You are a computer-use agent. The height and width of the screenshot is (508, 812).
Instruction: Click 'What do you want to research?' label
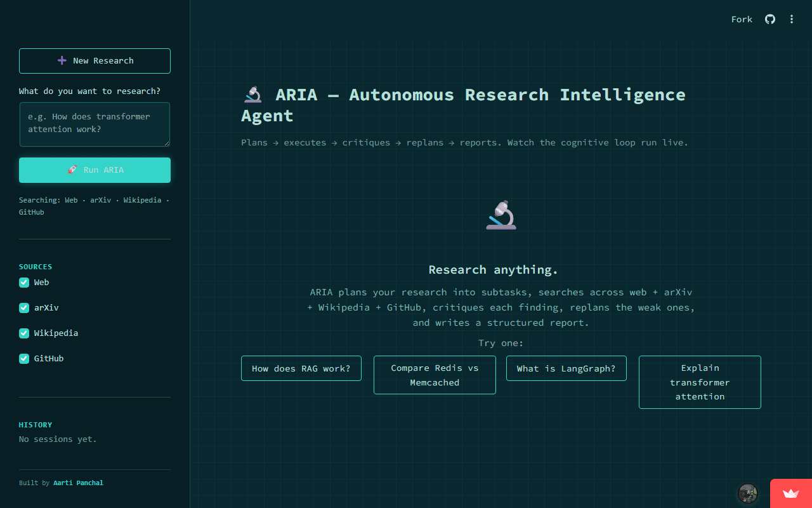tap(89, 91)
